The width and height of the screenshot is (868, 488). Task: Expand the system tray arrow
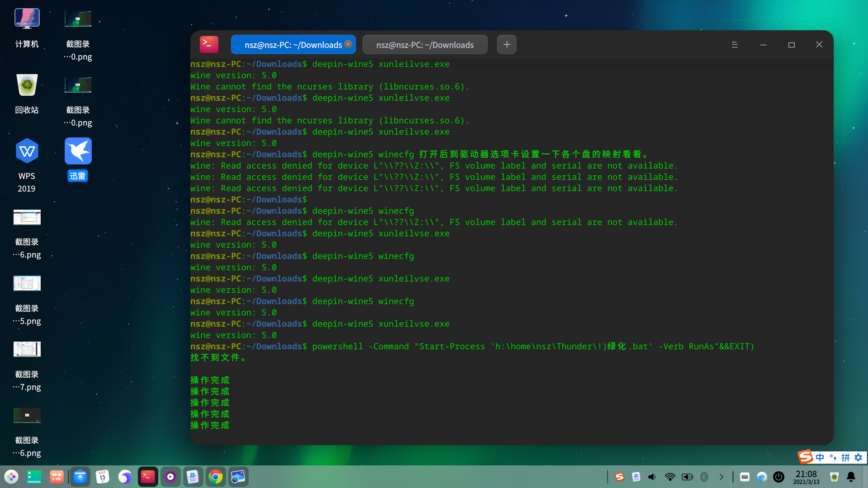(722, 477)
